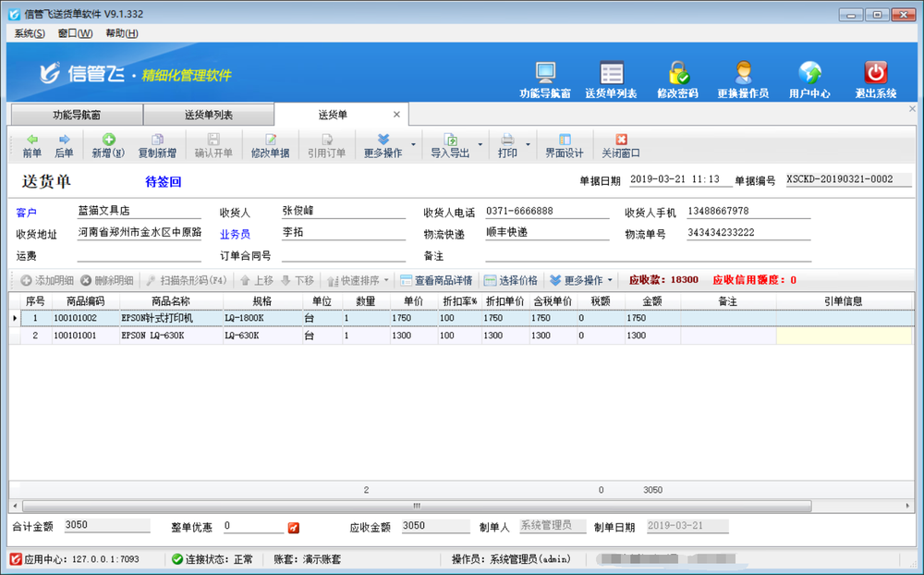Click 修改单据 in the toolbar
Image resolution: width=924 pixels, height=575 pixels.
(270, 146)
